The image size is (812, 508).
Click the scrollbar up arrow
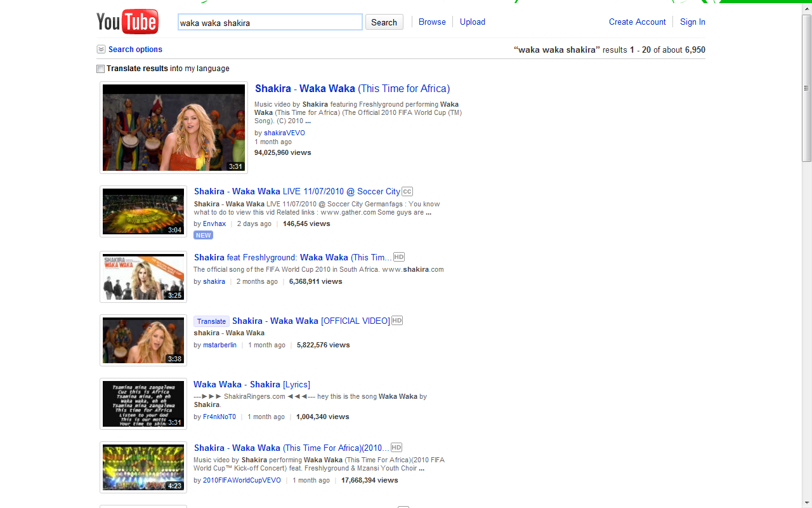click(x=807, y=8)
